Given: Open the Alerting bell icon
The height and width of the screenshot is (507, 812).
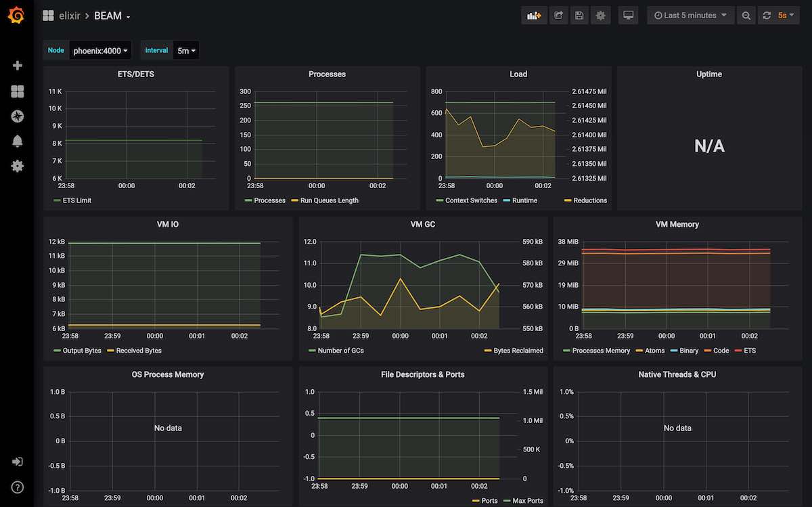Looking at the screenshot, I should click(x=18, y=141).
